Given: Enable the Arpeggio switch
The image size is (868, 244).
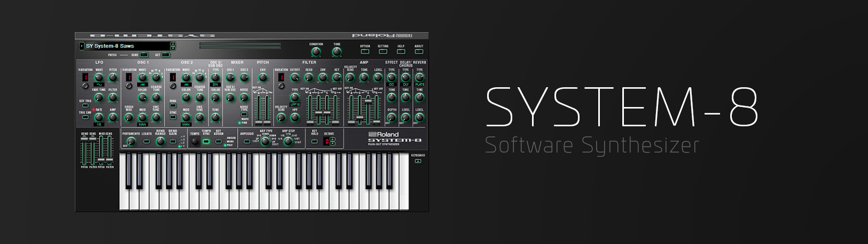Looking at the screenshot, I should [x=246, y=142].
